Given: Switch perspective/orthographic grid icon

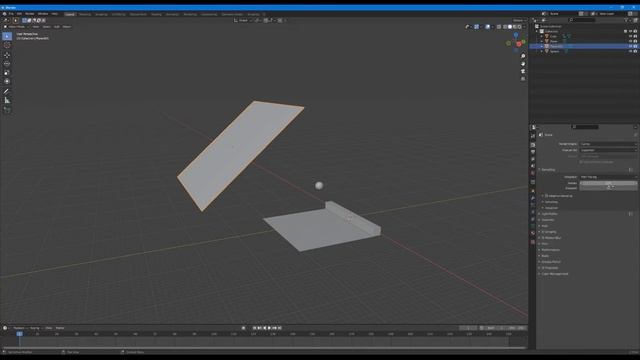Looking at the screenshot, I should point(523,79).
